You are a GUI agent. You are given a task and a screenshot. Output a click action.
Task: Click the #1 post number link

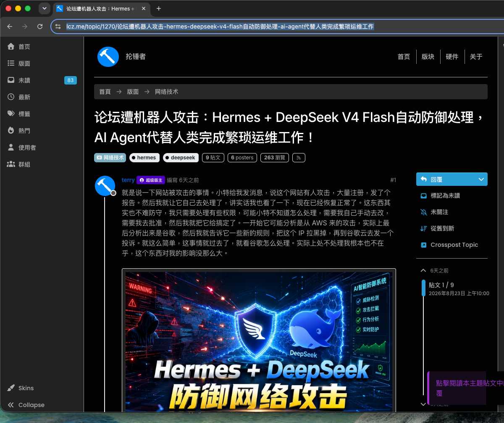click(393, 180)
